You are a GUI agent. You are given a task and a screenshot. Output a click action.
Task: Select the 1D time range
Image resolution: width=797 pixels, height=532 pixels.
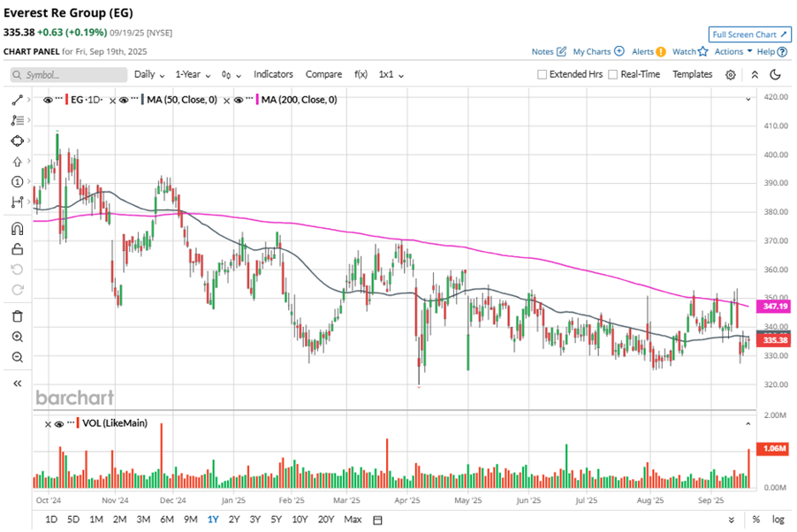pos(51,520)
